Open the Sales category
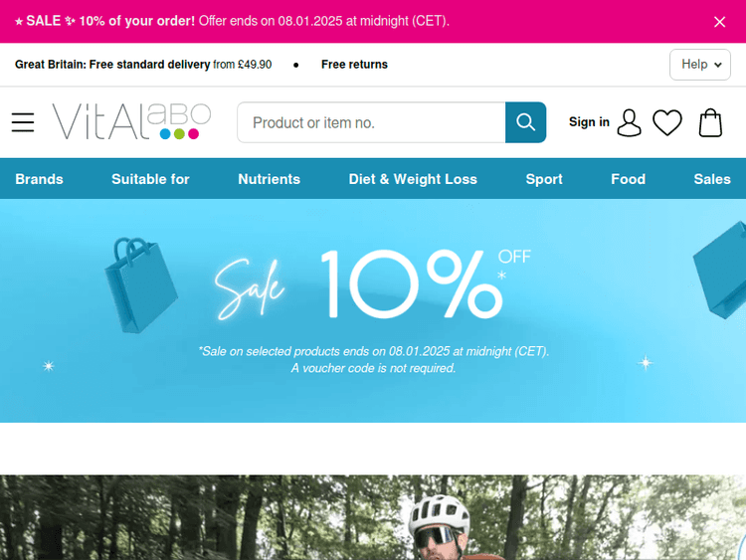Image resolution: width=746 pixels, height=560 pixels. [712, 179]
